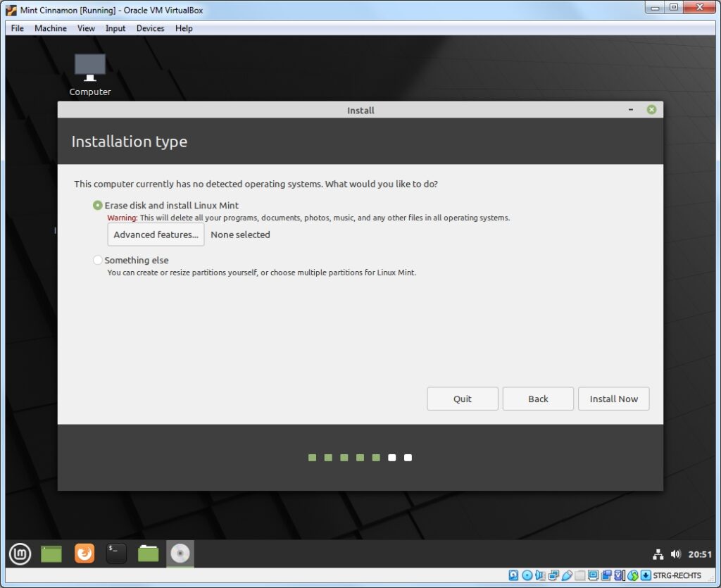
Task: Select the Something else option
Action: pyautogui.click(x=97, y=260)
